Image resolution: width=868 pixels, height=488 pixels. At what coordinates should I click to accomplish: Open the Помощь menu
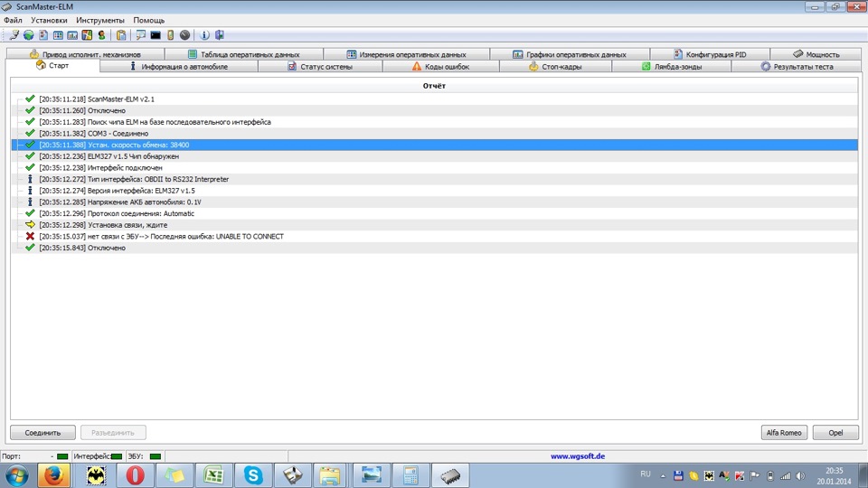coord(149,20)
